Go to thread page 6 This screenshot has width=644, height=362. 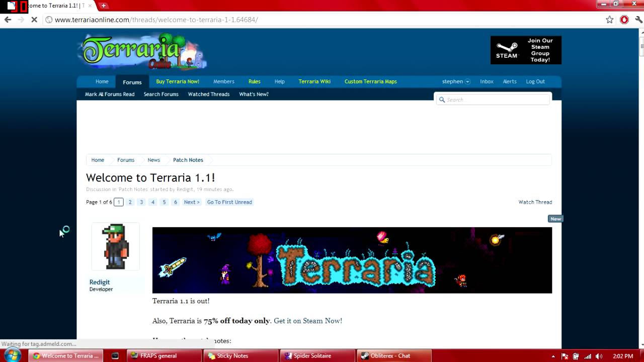point(175,202)
